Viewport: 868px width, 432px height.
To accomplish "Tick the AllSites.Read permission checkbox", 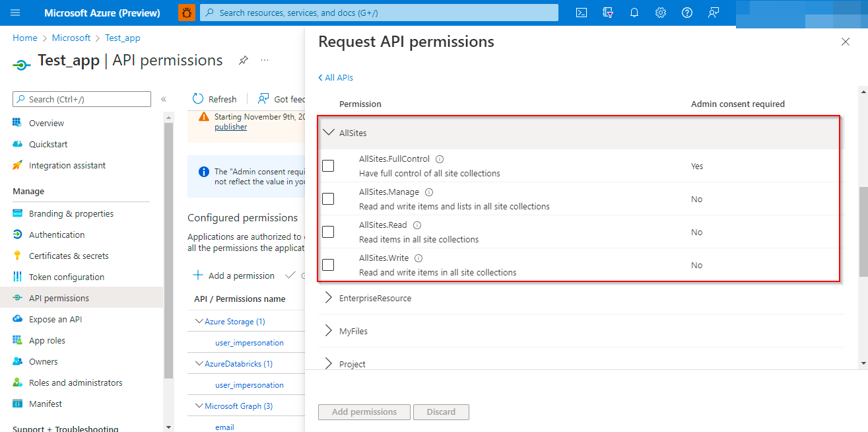I will (x=328, y=232).
